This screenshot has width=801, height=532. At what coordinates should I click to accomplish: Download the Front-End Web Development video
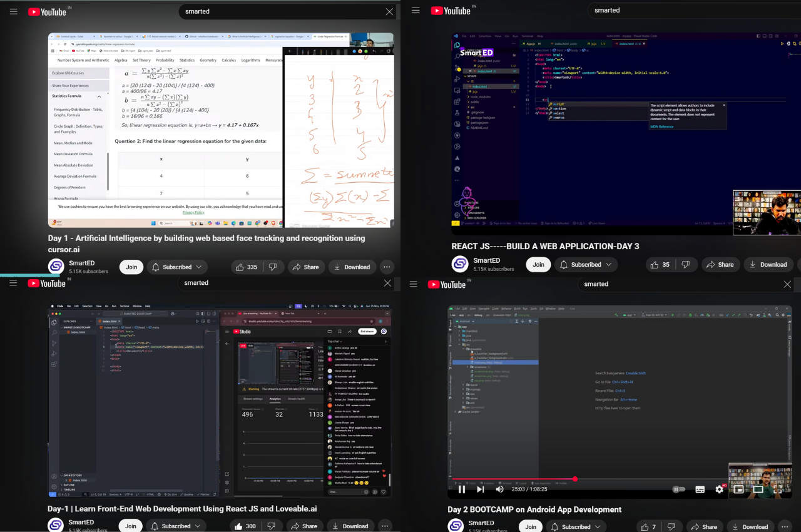(350, 526)
